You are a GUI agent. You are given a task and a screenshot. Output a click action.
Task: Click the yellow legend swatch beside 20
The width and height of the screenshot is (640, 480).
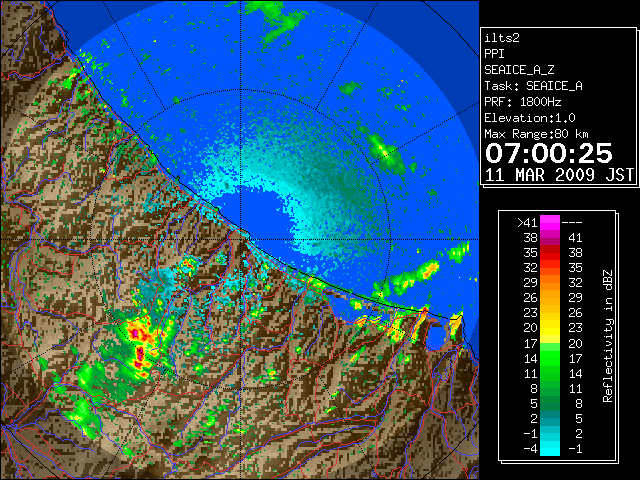click(x=550, y=328)
